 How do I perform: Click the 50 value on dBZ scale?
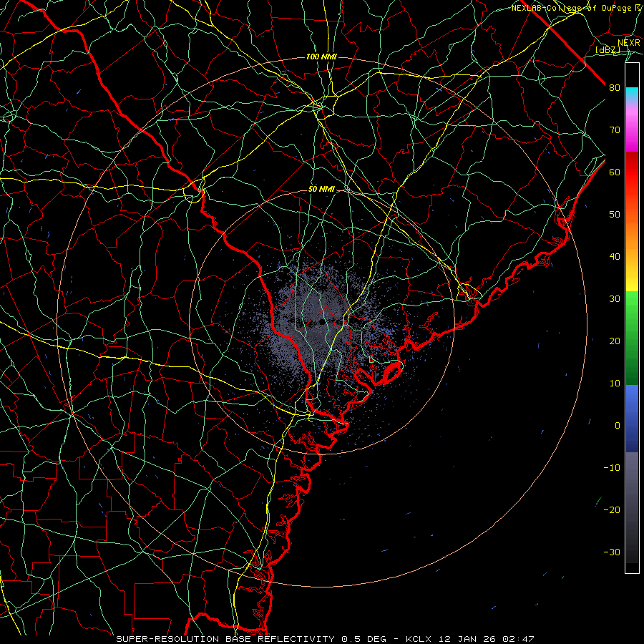click(x=615, y=215)
